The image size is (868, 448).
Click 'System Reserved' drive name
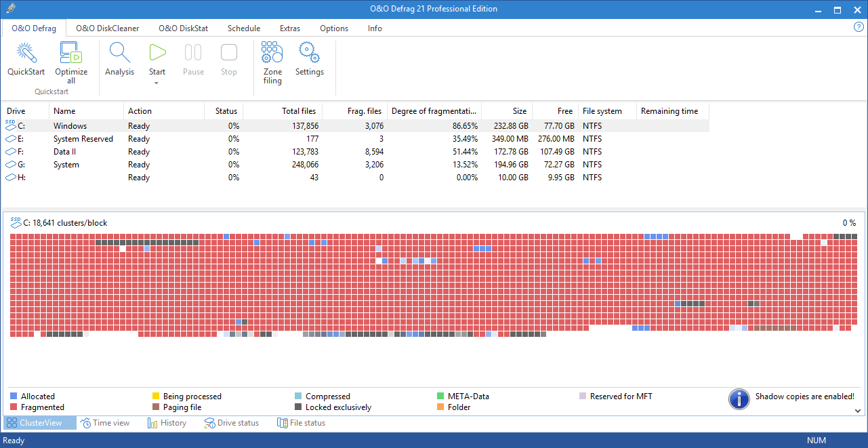point(83,139)
